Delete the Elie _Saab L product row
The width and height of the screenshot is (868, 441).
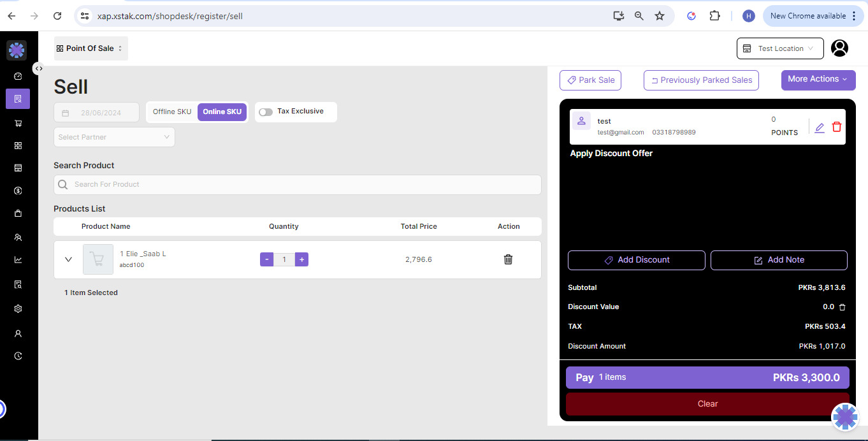(508, 259)
